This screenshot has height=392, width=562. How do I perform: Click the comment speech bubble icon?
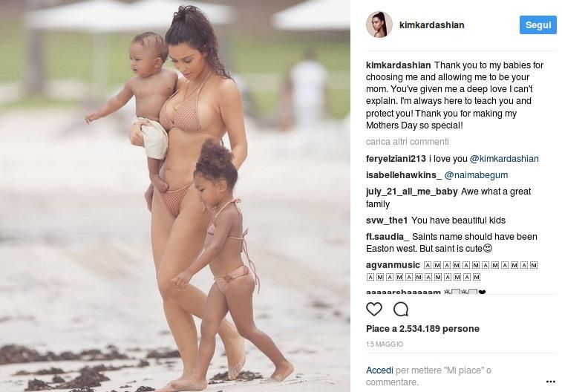coord(401,309)
